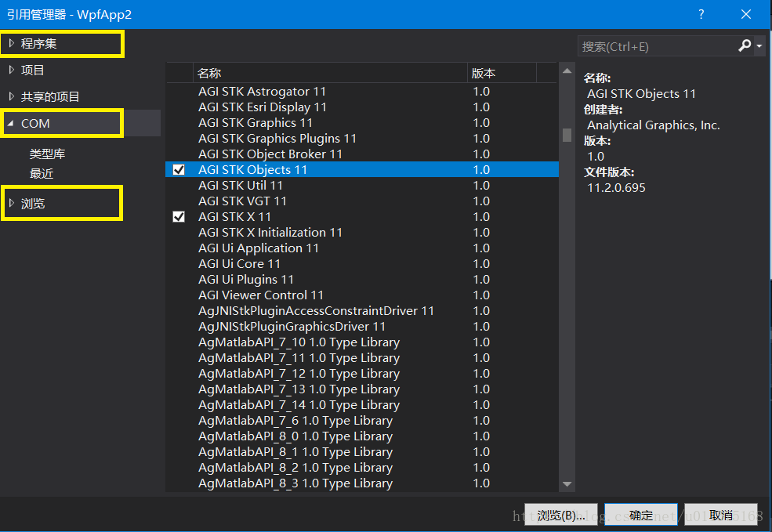Select AGI Viewer Control 11 row

point(362,295)
